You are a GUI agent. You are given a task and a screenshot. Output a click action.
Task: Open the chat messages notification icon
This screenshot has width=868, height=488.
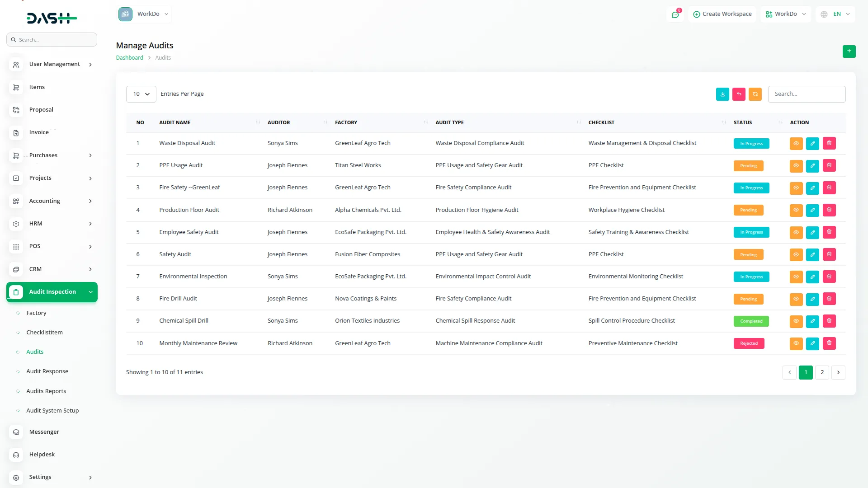point(675,14)
